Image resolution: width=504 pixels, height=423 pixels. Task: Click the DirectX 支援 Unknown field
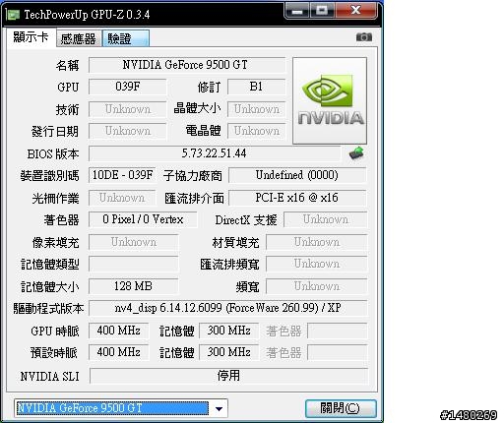pos(325,219)
